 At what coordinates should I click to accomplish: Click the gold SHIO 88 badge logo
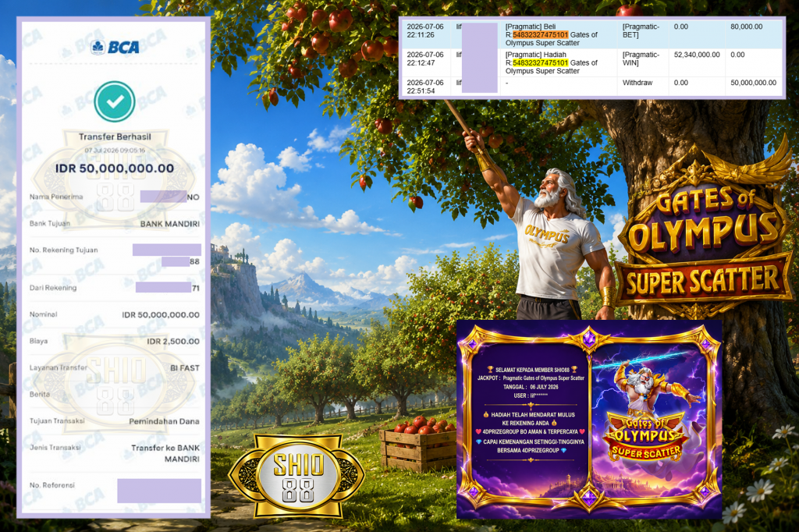pos(297,476)
